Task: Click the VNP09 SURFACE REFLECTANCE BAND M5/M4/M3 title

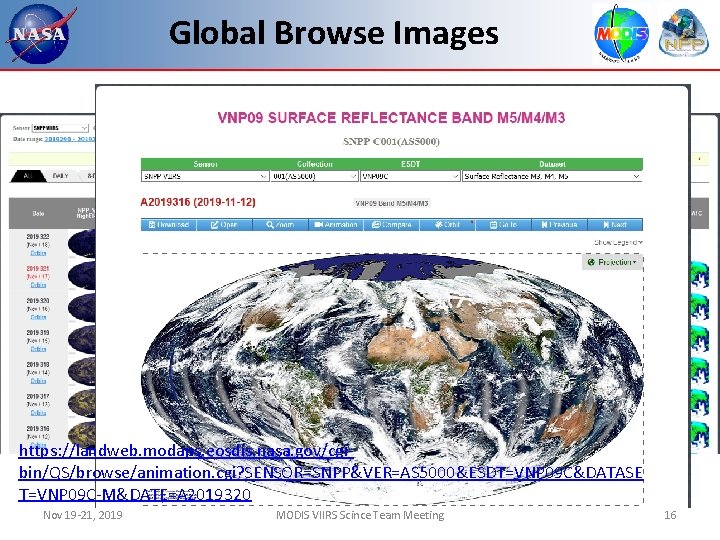Action: 391,118
